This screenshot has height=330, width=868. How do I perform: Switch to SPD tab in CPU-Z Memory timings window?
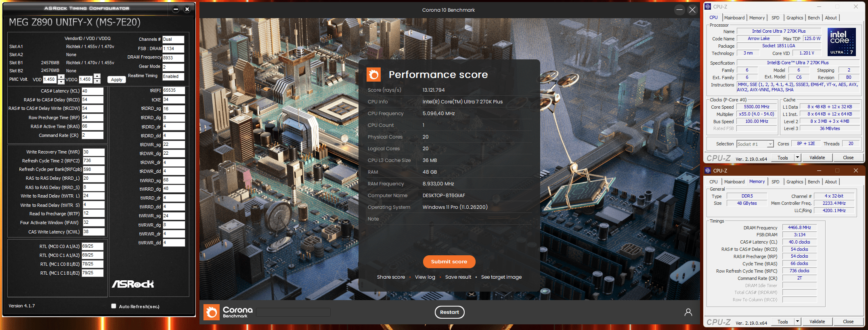tap(776, 182)
